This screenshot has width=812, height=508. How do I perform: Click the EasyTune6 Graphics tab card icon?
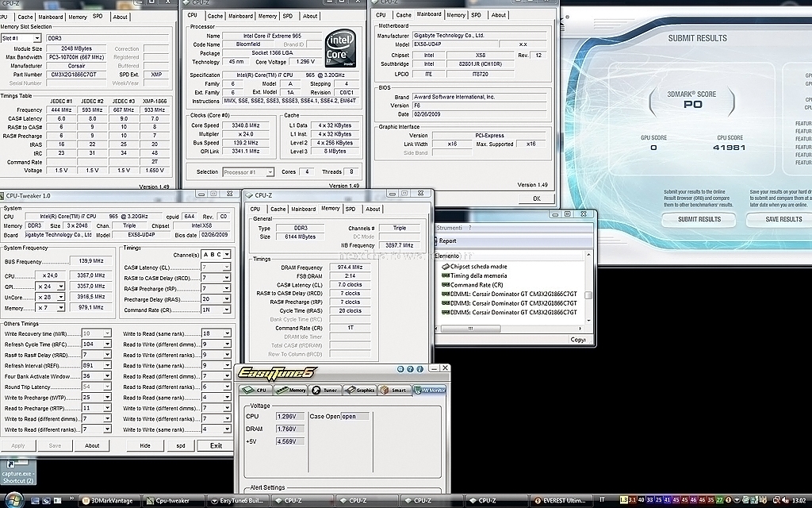point(350,390)
